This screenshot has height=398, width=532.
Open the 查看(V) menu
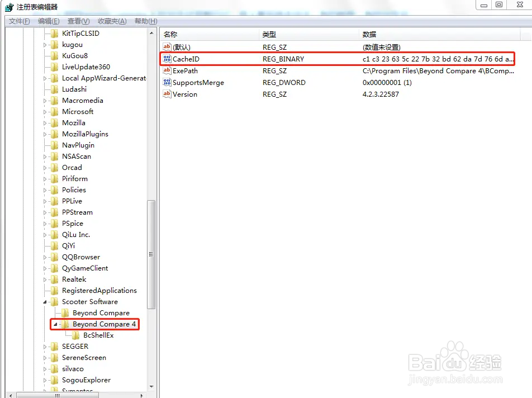[x=78, y=21]
